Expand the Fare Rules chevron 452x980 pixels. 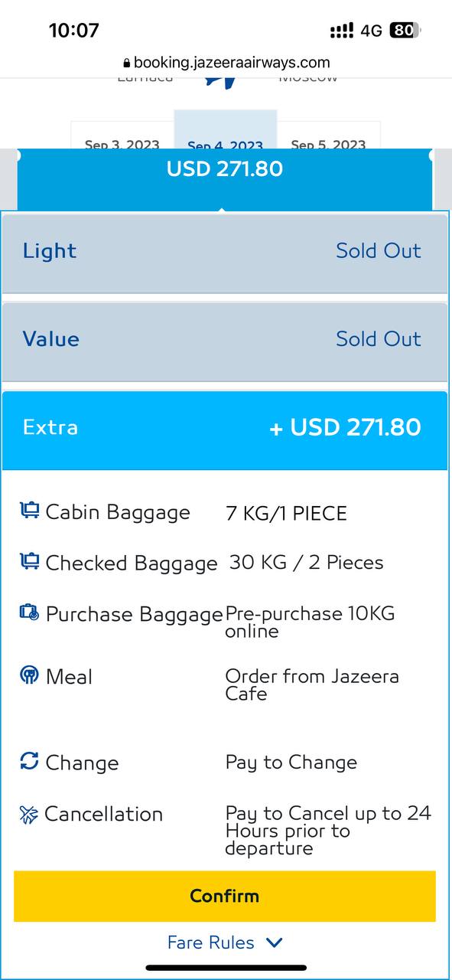tap(274, 942)
